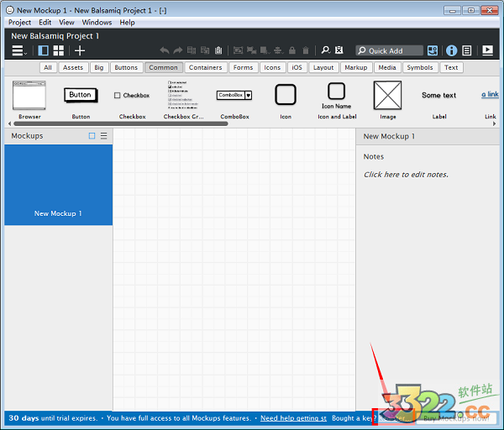
Task: Open the Zoom magnifier dropdown
Action: point(326,50)
